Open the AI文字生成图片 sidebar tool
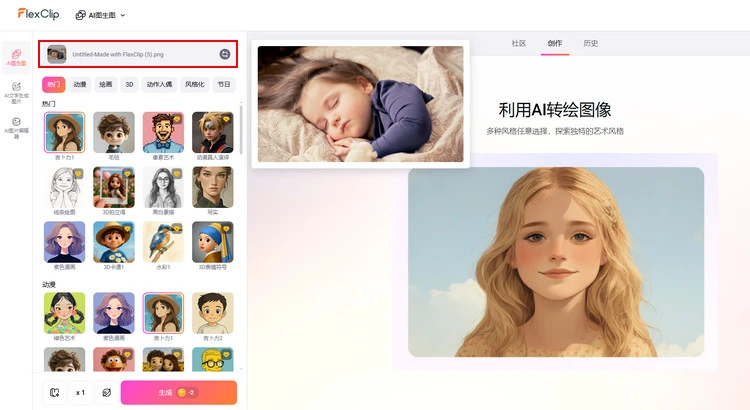The height and width of the screenshot is (410, 750). coord(16,91)
